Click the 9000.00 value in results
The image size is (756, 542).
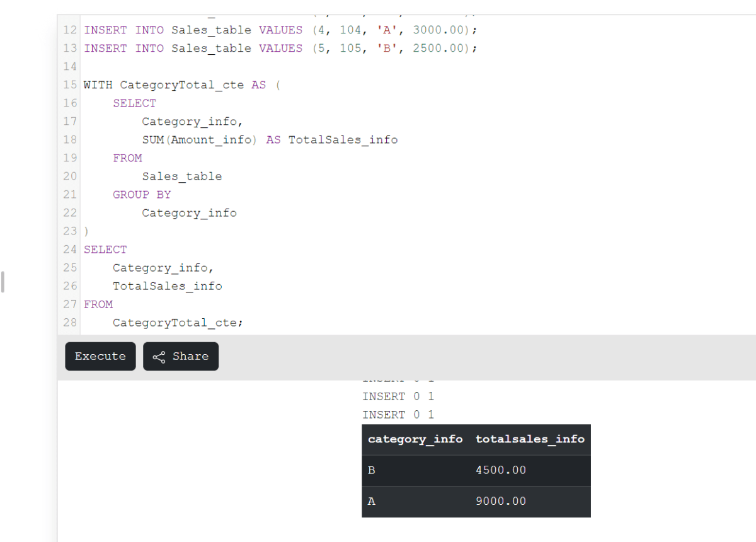click(x=501, y=501)
